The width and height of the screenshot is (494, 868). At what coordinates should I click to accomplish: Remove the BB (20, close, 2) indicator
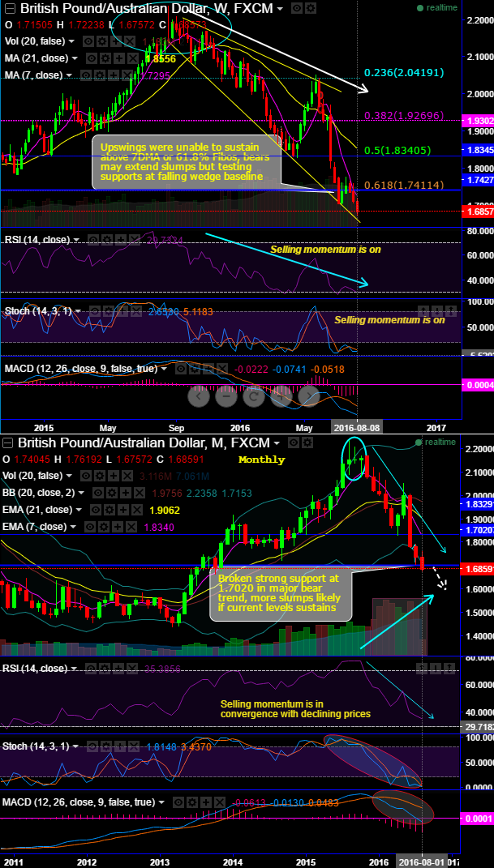139,493
